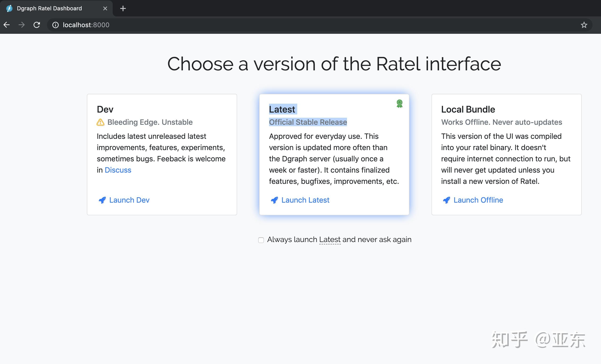The width and height of the screenshot is (601, 364).
Task: Click the rocket icon beside Launch Offline
Action: coord(447,200)
